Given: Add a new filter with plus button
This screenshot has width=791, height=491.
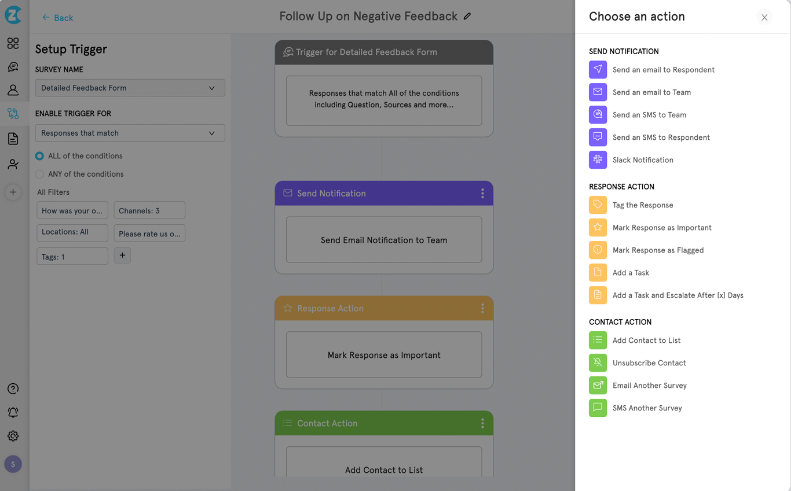Looking at the screenshot, I should tap(122, 255).
